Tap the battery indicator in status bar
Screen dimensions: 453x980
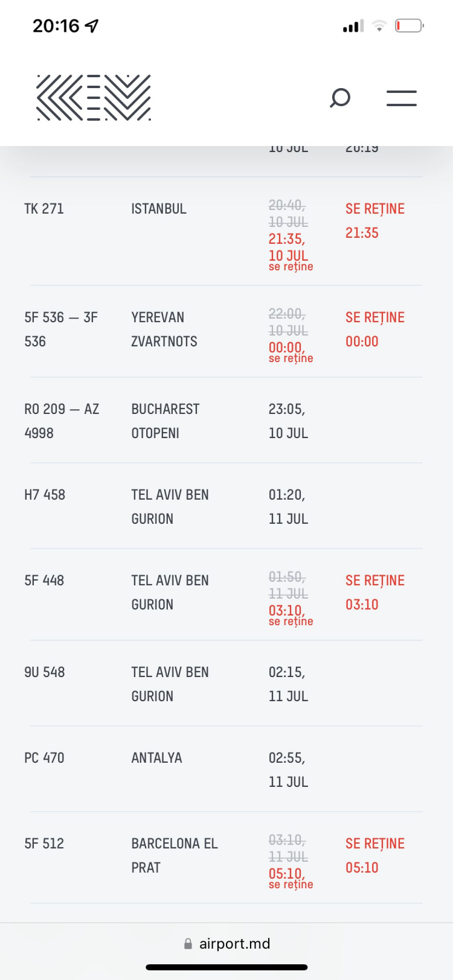410,25
